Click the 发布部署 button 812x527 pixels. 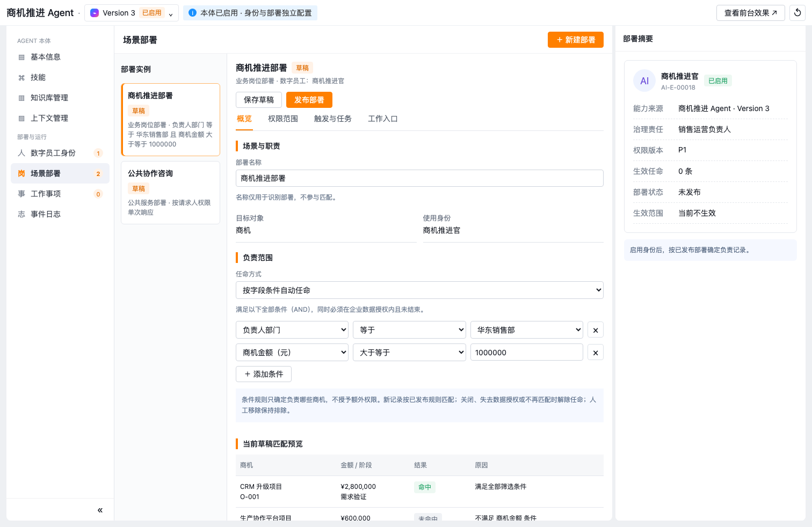309,100
